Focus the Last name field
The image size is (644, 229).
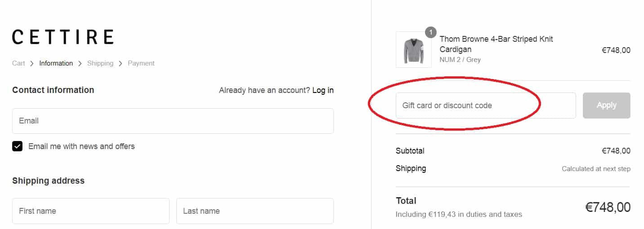(255, 211)
